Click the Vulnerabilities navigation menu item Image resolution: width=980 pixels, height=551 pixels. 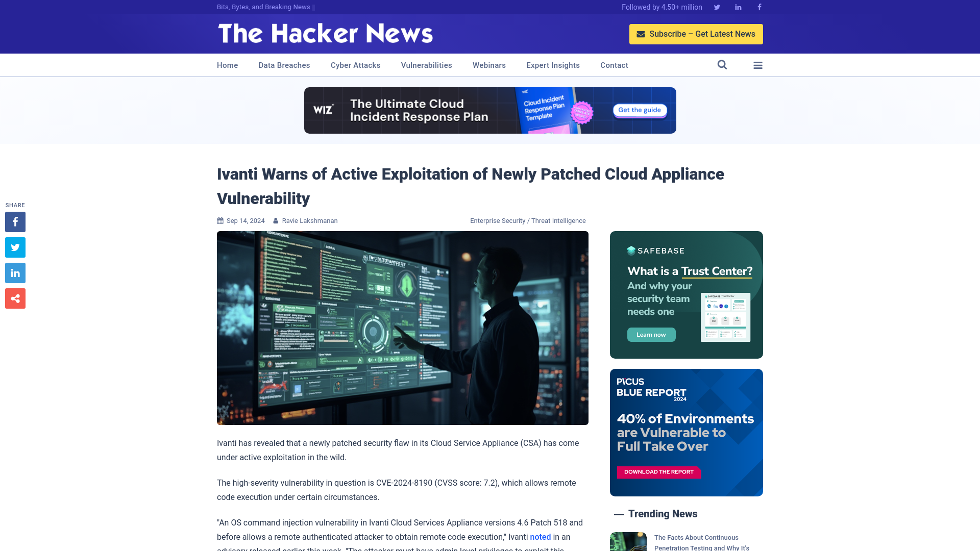coord(427,65)
